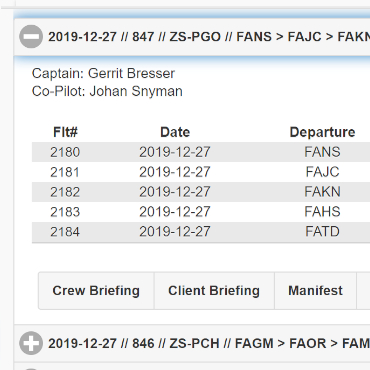Image resolution: width=370 pixels, height=370 pixels.
Task: Click FANS departure cell
Action: [x=322, y=152]
